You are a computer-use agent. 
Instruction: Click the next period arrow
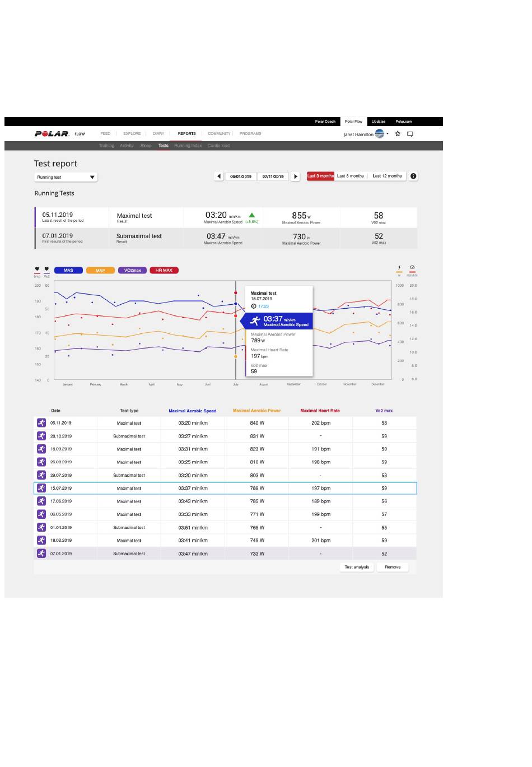point(296,176)
